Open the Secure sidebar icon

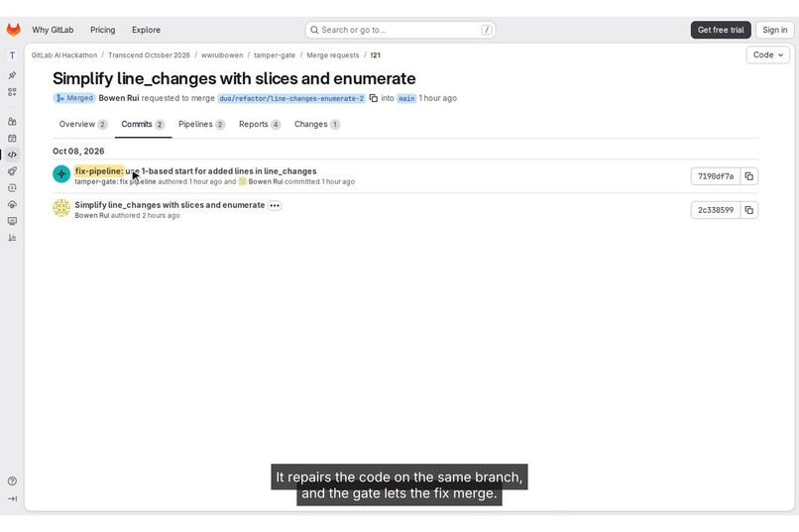click(x=12, y=188)
